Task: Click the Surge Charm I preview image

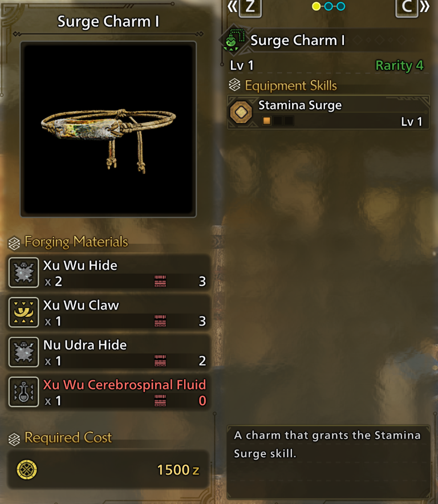Action: [108, 129]
